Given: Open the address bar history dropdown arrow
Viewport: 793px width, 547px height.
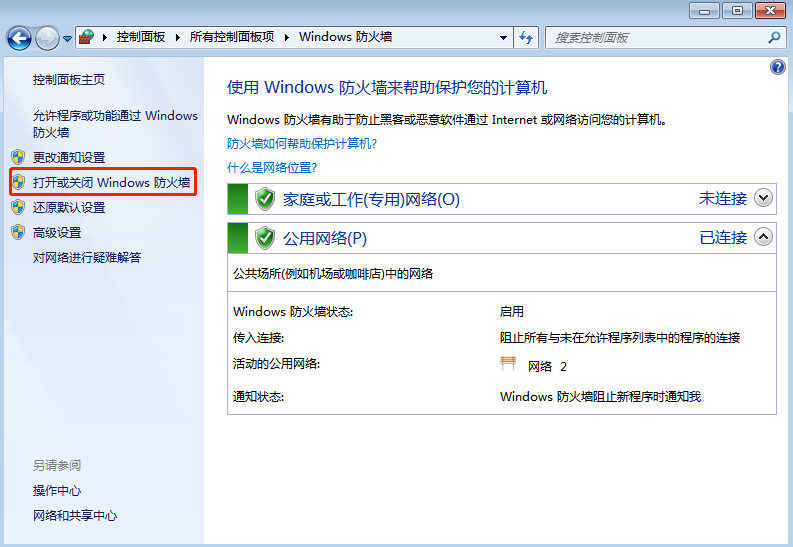Looking at the screenshot, I should (x=504, y=37).
